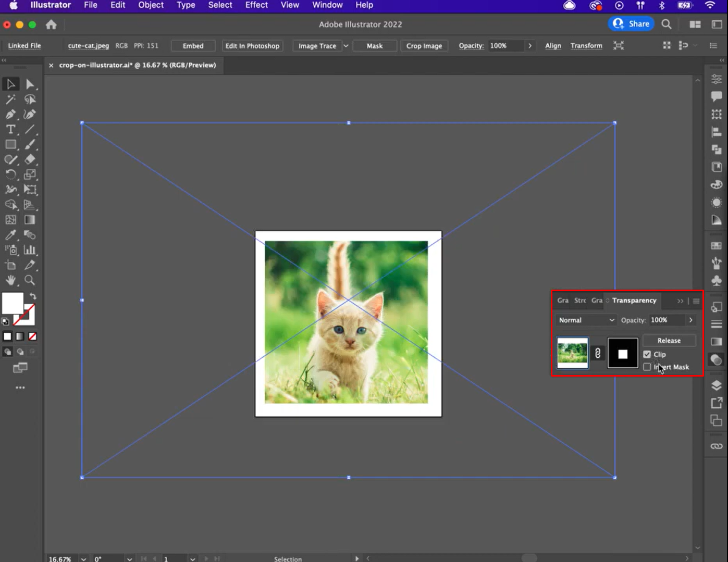This screenshot has width=728, height=562.
Task: Toggle the link between image and mask
Action: click(598, 353)
